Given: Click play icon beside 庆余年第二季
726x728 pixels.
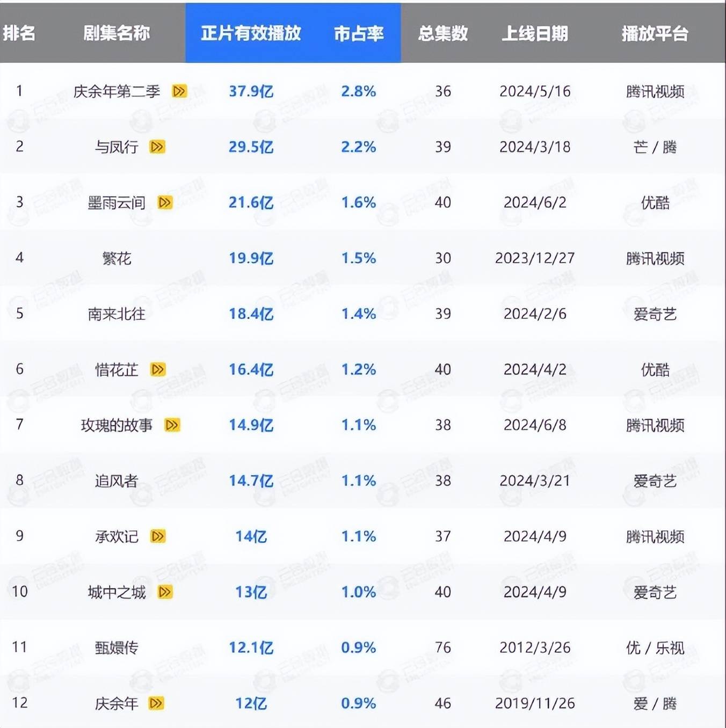Looking at the screenshot, I should [179, 91].
